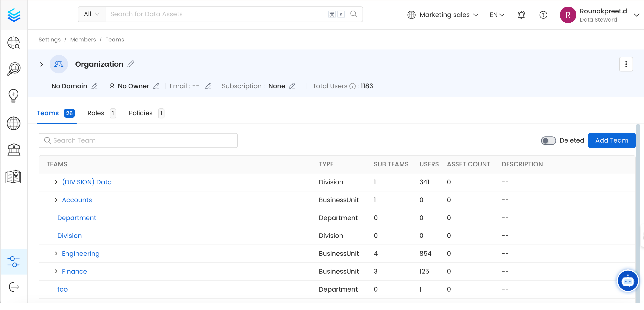Expand the Engineering team row

[56, 253]
